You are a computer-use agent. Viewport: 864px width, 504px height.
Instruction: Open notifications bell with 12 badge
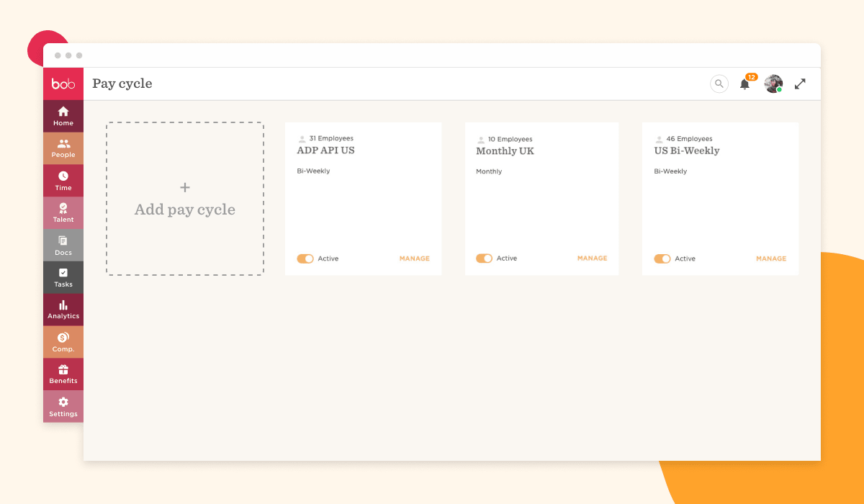[745, 84]
